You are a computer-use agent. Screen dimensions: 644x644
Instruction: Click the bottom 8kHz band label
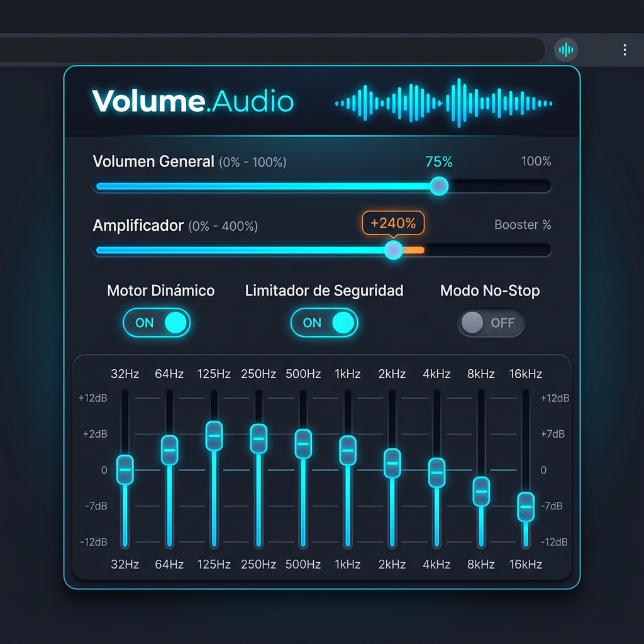tap(481, 564)
